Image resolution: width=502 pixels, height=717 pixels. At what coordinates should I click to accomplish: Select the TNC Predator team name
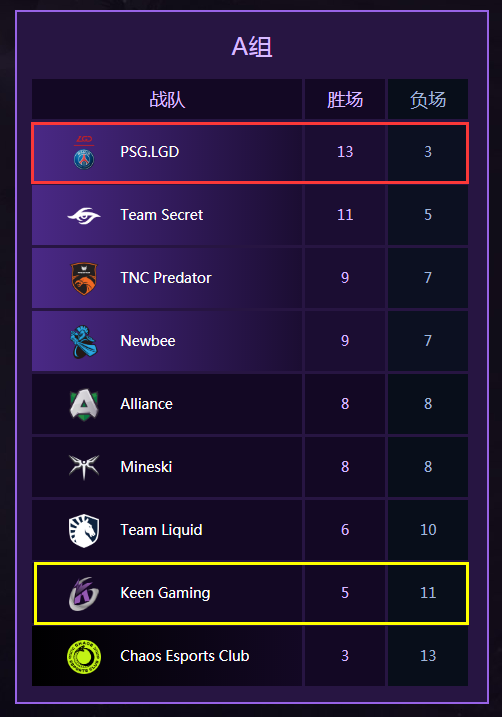[x=166, y=278]
